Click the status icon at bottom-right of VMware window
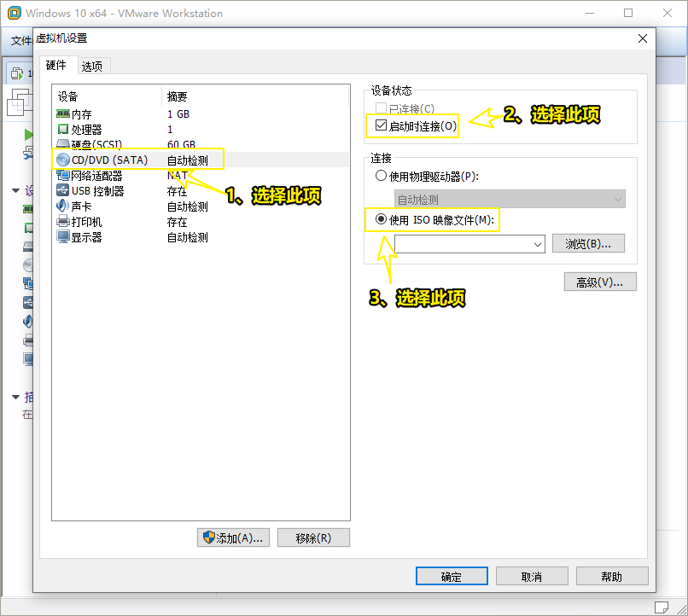This screenshot has width=688, height=616. [x=662, y=607]
